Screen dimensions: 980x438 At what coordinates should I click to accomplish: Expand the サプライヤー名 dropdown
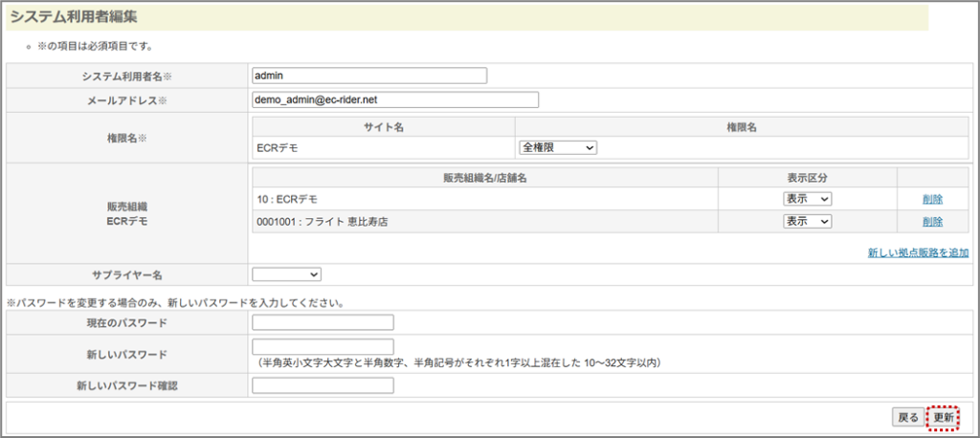287,274
